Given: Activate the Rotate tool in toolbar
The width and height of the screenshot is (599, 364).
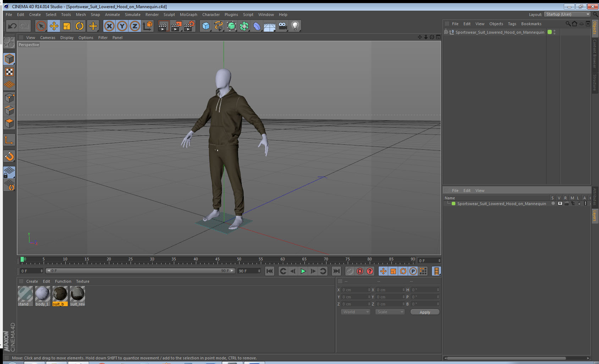Looking at the screenshot, I should [79, 26].
